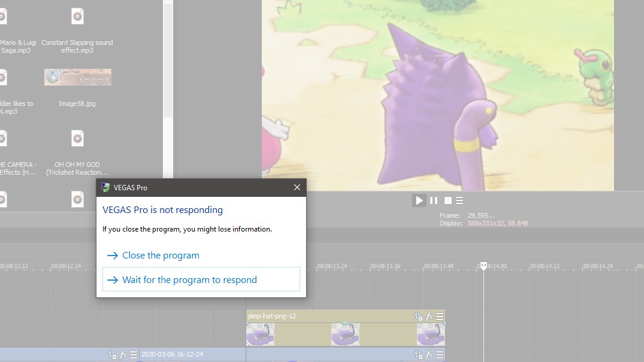The image size is (644, 362).
Task: Select the Constant Slapping sound effect.mp3 file icon
Action: point(77,16)
